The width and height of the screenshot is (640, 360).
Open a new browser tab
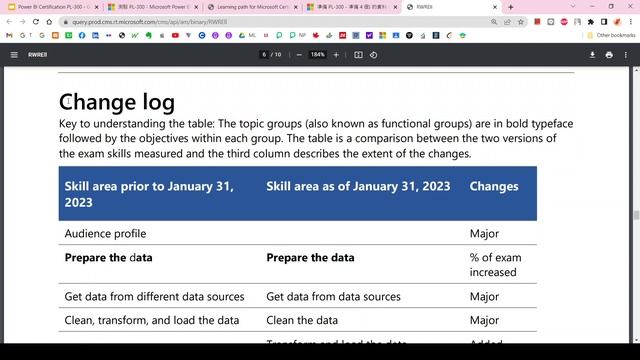[511, 7]
